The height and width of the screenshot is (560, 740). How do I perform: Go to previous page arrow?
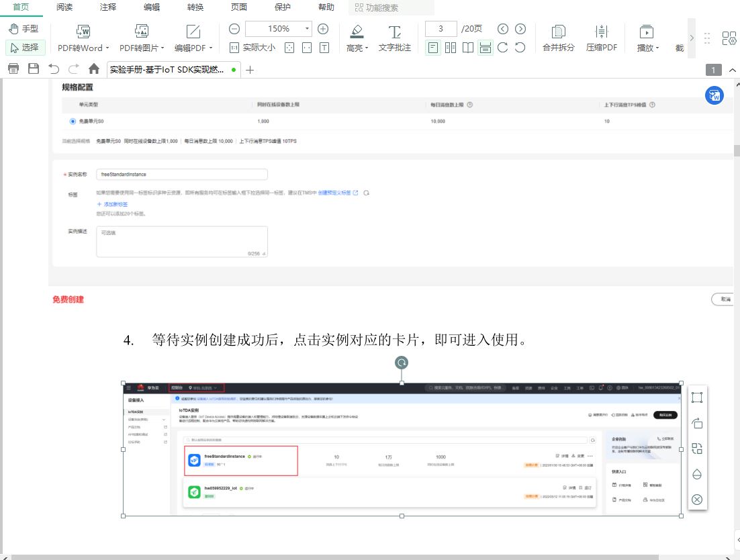coord(503,29)
